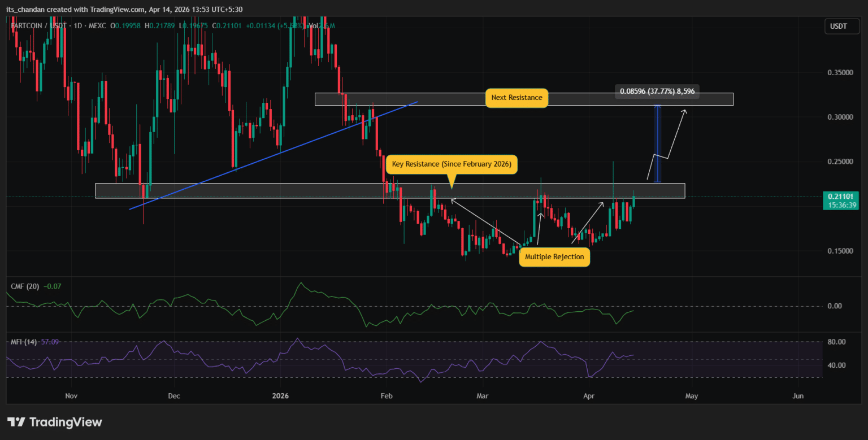Switch chart view to the 2026 axis label
Image resolution: width=868 pixels, height=440 pixels.
[x=280, y=396]
